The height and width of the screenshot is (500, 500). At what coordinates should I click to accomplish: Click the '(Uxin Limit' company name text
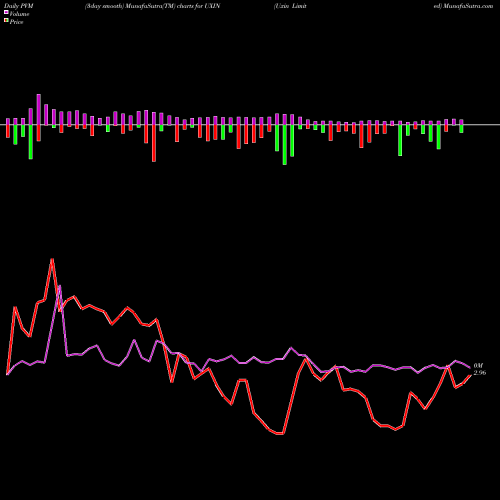point(290,6)
